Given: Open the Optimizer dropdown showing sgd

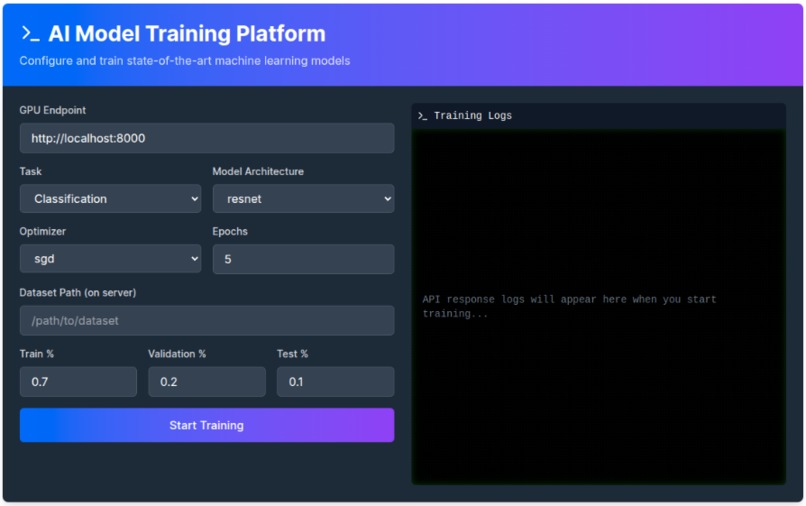Looking at the screenshot, I should 111,259.
